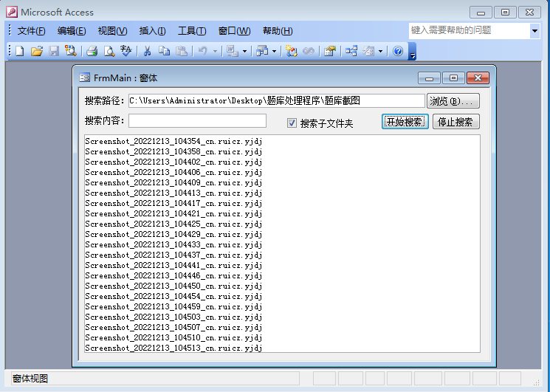Click the 键入需要帮助的问题 help box
This screenshot has height=392, width=550.
(470, 31)
